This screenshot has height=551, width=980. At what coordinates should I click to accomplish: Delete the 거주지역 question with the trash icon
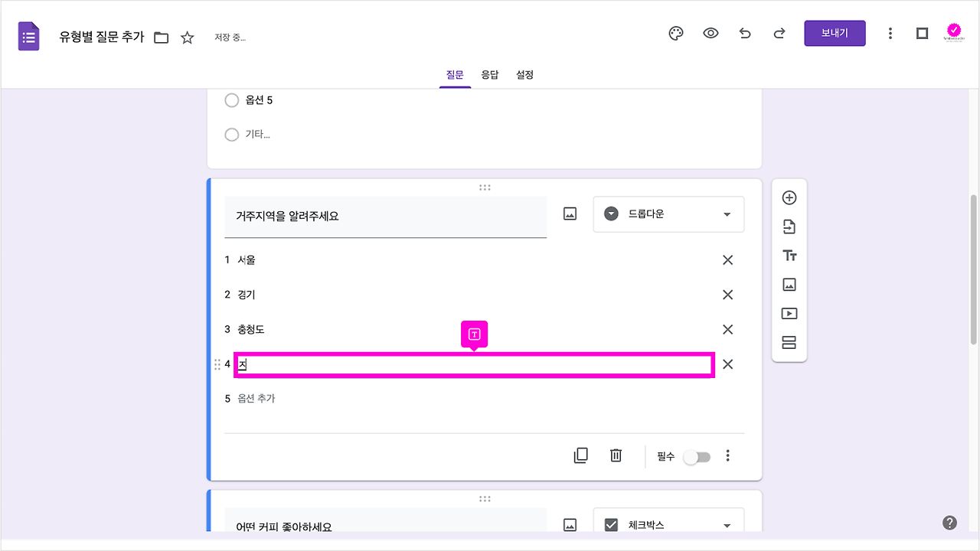616,455
